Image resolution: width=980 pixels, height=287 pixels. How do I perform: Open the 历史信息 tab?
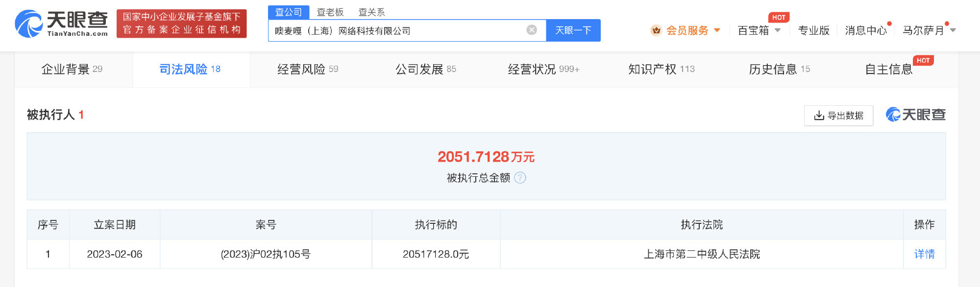coord(780,69)
